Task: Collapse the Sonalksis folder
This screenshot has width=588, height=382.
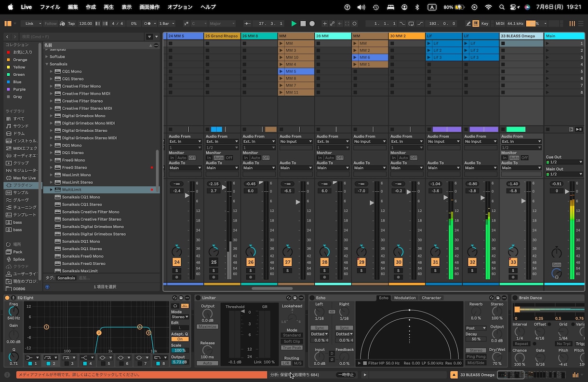Action: tap(47, 64)
